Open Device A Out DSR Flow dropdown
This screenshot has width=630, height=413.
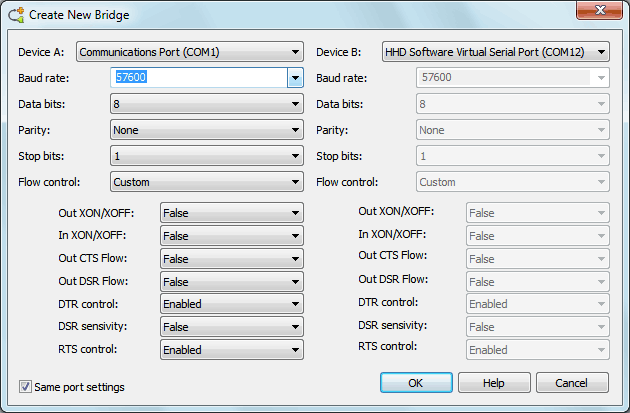click(x=232, y=282)
